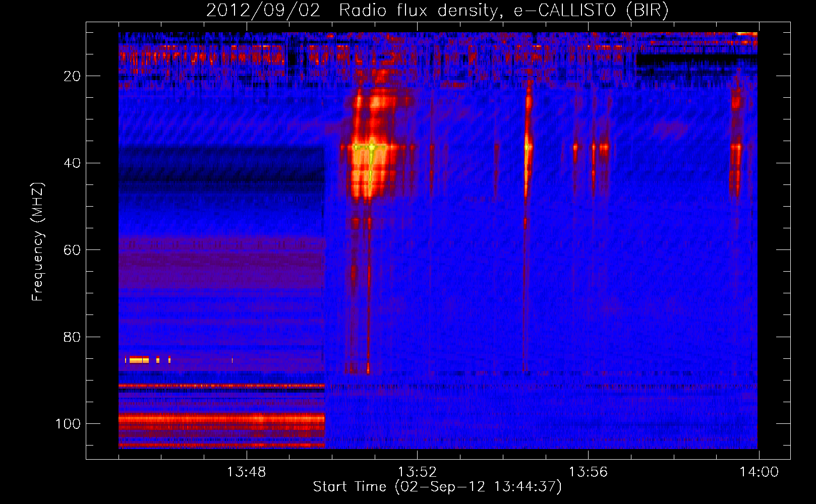Click the 14:00 time tick label
Image resolution: width=816 pixels, height=504 pixels.
(x=759, y=472)
